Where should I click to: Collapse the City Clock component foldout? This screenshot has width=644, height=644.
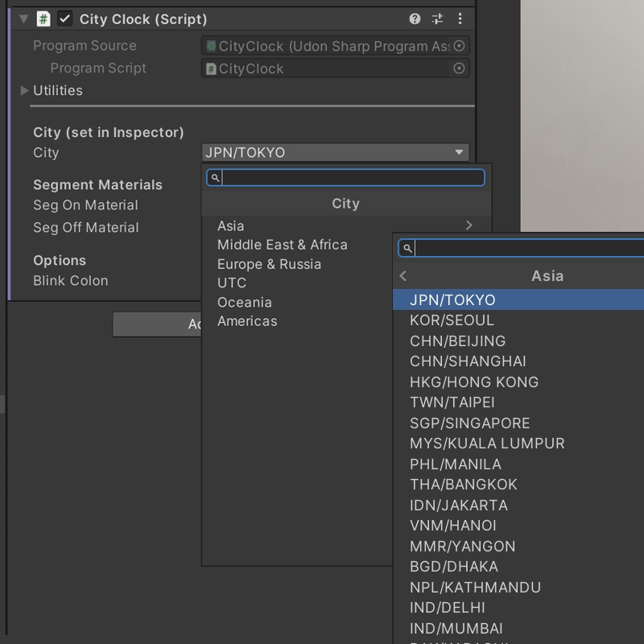coord(24,19)
